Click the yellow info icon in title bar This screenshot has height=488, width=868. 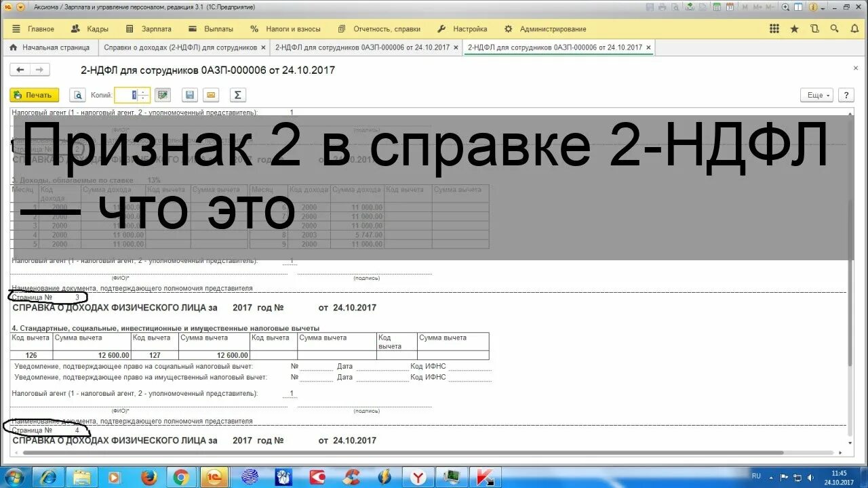click(x=812, y=7)
